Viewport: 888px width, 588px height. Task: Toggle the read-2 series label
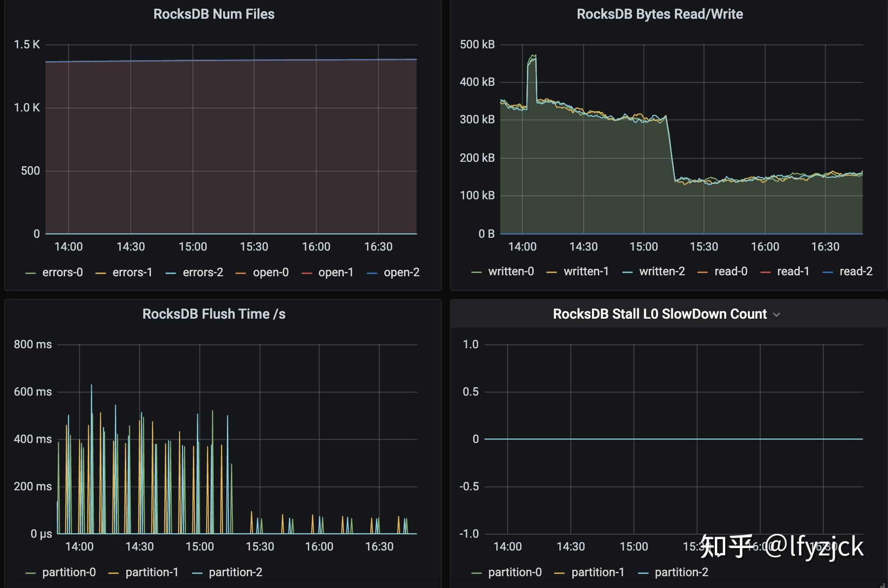(856, 271)
